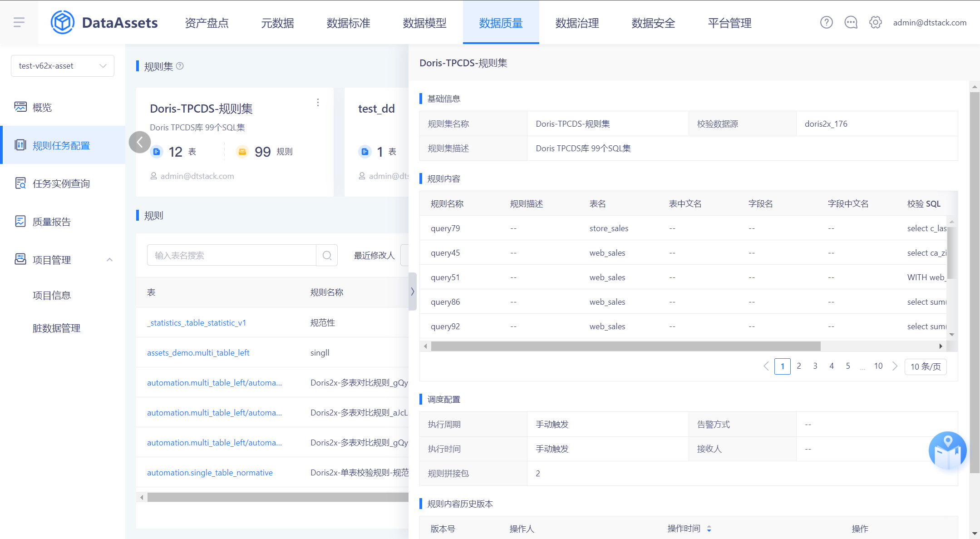The width and height of the screenshot is (980, 539).
Task: Go to page 5 of rule content
Action: pyautogui.click(x=848, y=366)
